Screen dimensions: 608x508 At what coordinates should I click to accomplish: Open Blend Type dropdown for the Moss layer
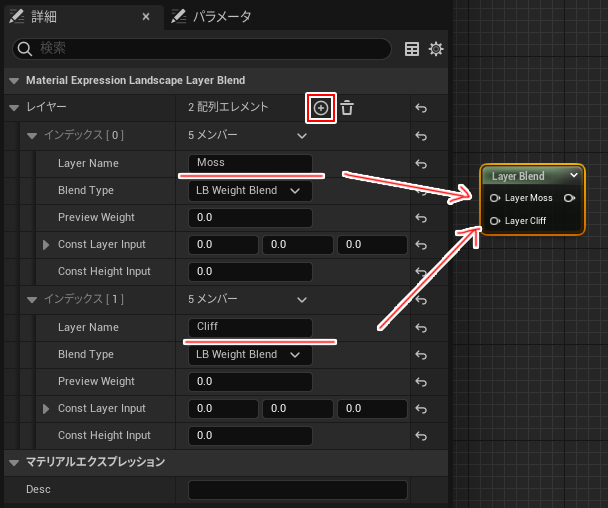[x=249, y=190]
